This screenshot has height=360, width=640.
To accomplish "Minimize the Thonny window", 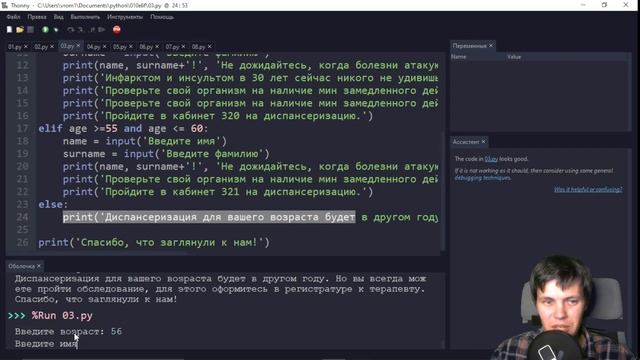I will pyautogui.click(x=583, y=5).
